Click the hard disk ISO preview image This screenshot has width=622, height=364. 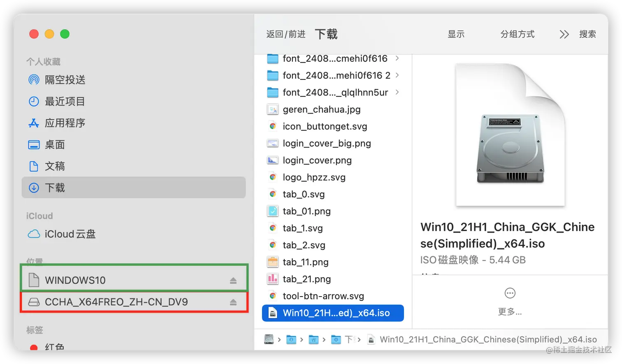(x=510, y=135)
